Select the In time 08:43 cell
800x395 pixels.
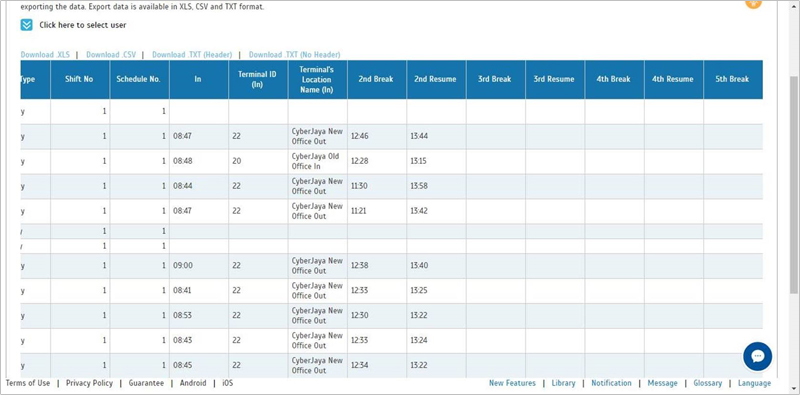point(198,341)
